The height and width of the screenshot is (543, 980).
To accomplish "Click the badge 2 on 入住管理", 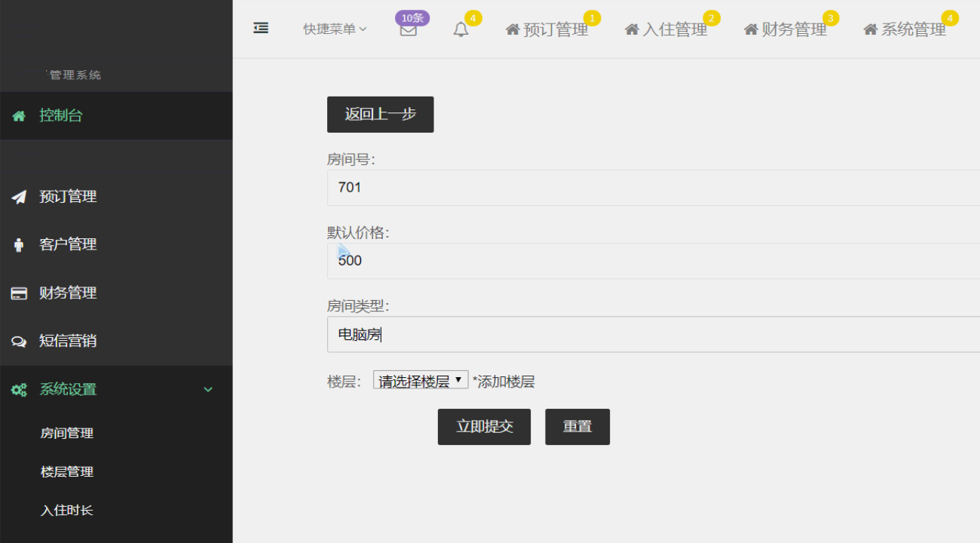I will 712,18.
